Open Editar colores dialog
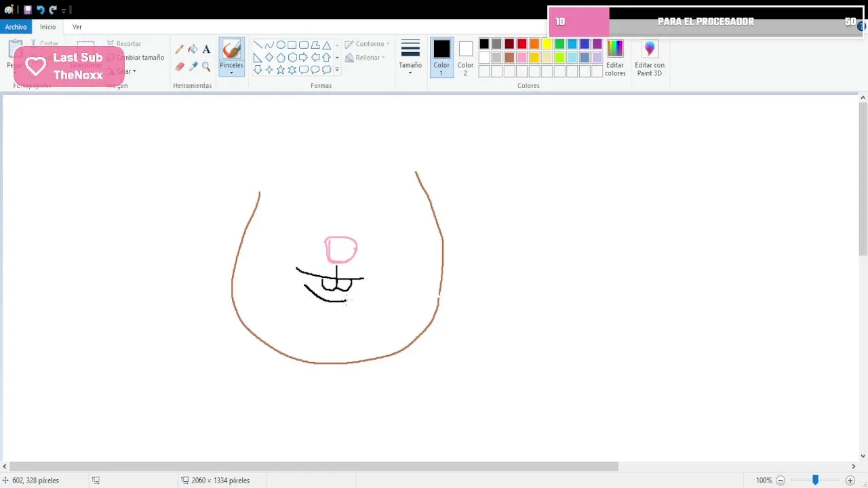This screenshot has height=488, width=868. pyautogui.click(x=615, y=57)
